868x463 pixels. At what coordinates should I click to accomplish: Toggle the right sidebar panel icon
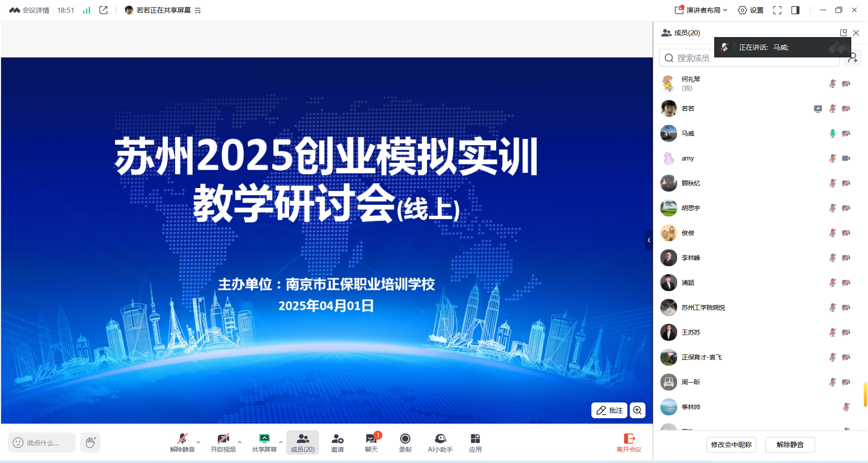click(x=795, y=10)
